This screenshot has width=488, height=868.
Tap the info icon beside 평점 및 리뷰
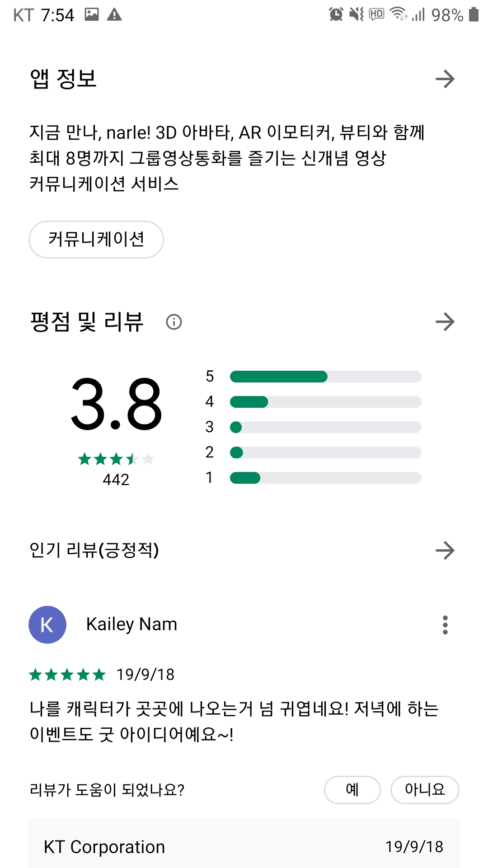pyautogui.click(x=174, y=322)
